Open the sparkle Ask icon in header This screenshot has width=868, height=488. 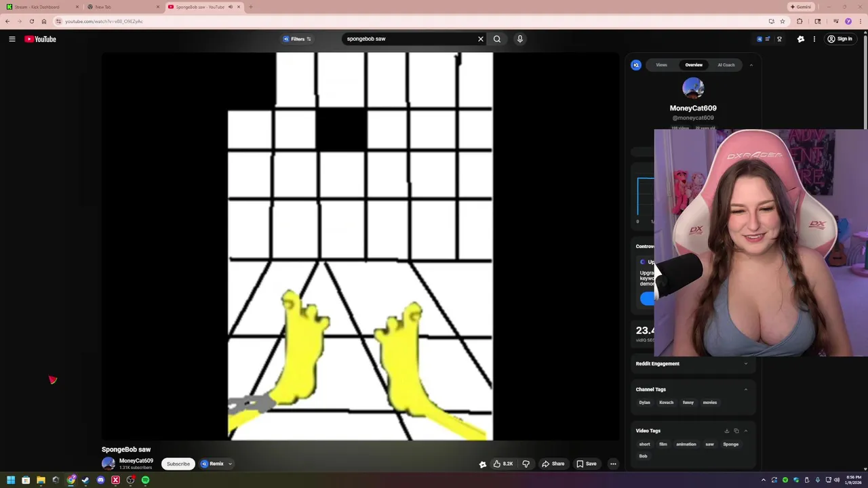click(x=801, y=39)
